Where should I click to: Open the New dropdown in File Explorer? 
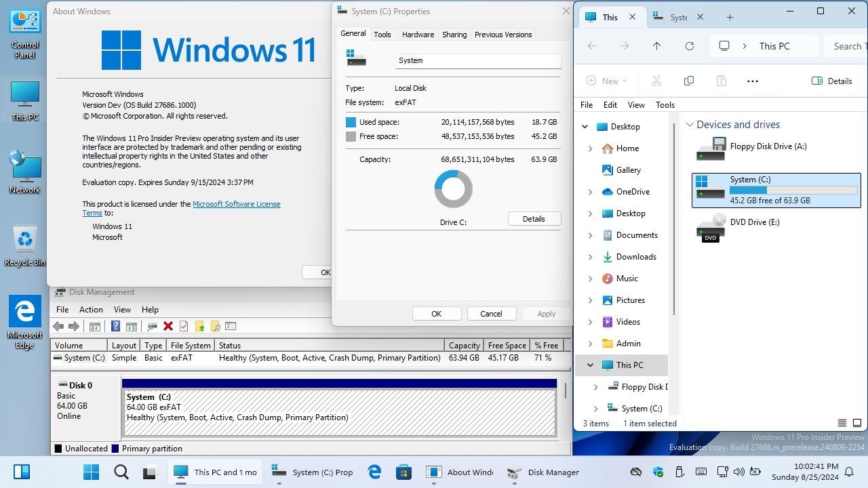(x=607, y=81)
